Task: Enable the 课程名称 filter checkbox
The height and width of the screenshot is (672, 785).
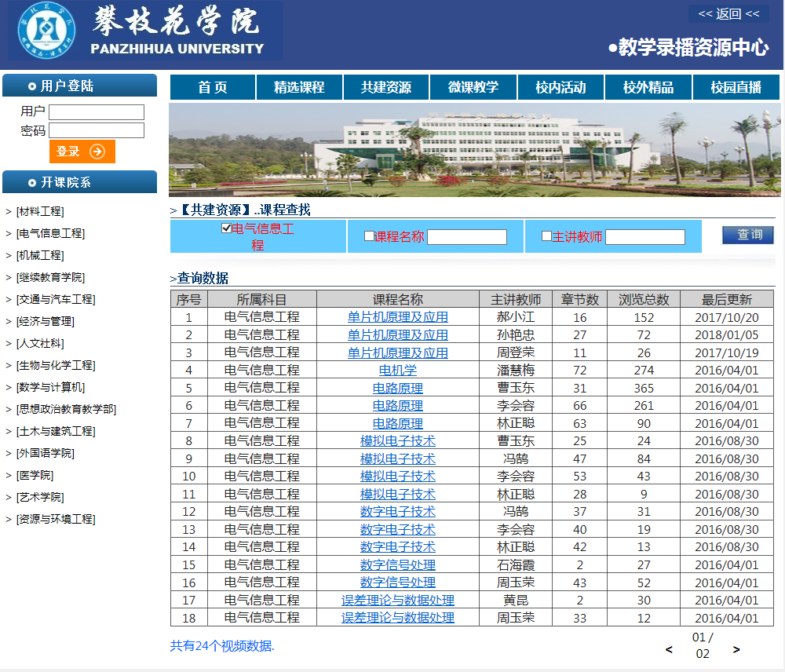Action: 369,236
